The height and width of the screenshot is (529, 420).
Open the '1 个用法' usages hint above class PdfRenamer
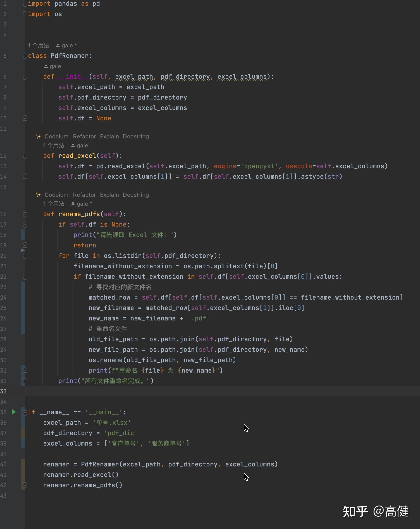[x=39, y=46]
